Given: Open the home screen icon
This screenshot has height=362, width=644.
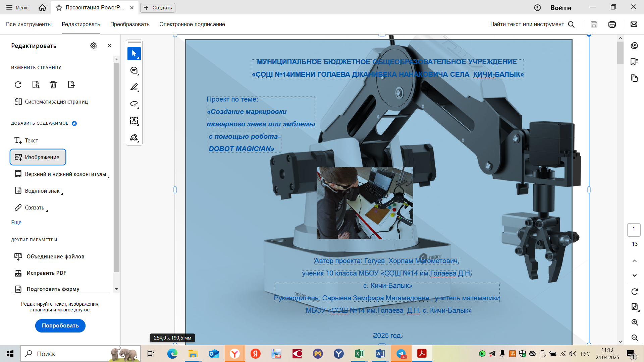Looking at the screenshot, I should click(42, 7).
